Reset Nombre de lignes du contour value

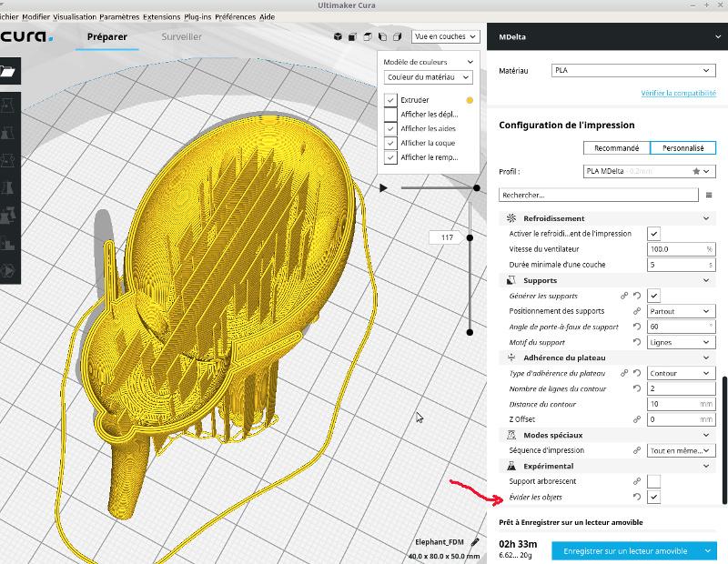[637, 388]
